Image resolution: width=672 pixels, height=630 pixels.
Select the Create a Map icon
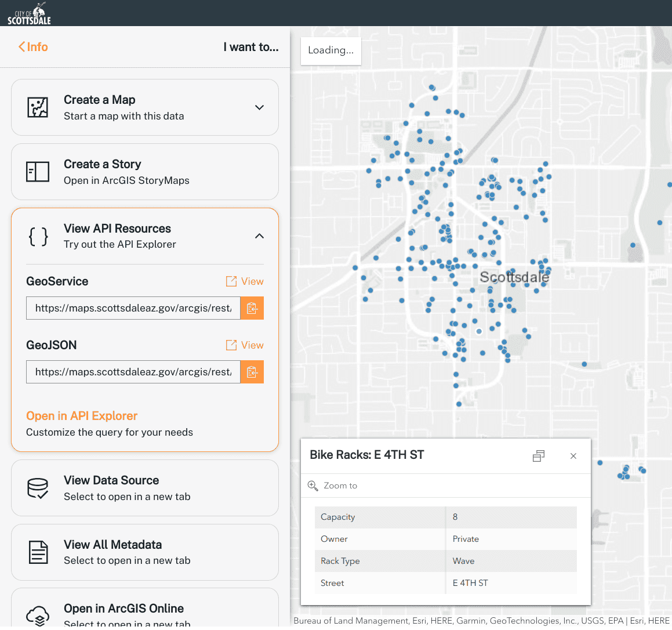[x=38, y=107]
